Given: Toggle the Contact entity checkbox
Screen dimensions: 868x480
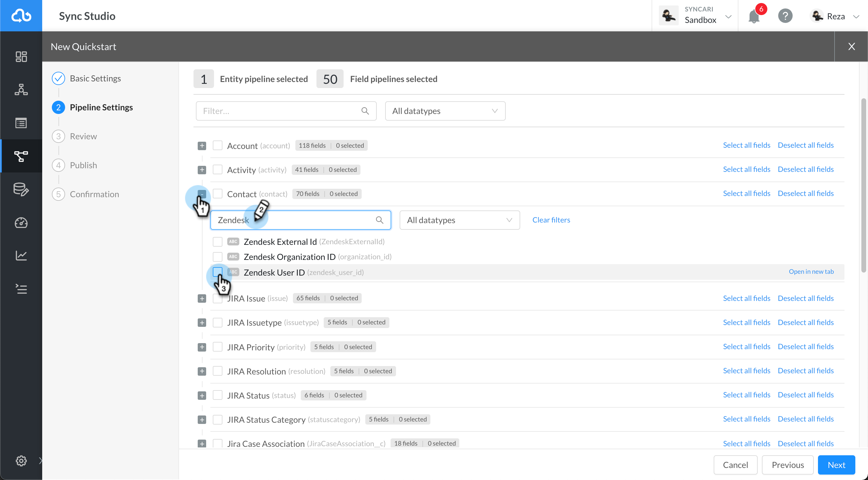Looking at the screenshot, I should pos(218,194).
